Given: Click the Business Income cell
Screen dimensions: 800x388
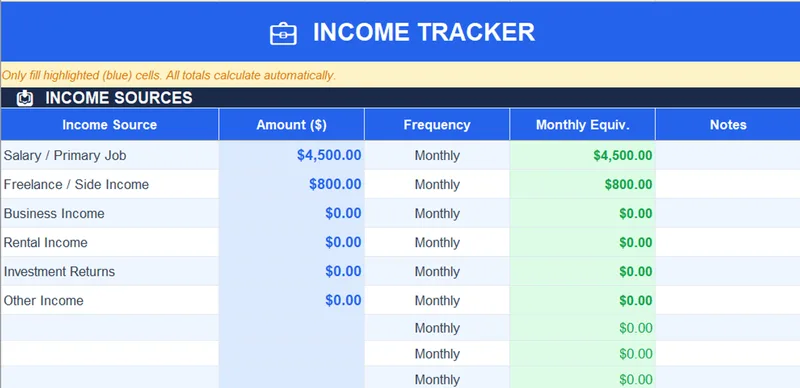Looking at the screenshot, I should tap(110, 213).
